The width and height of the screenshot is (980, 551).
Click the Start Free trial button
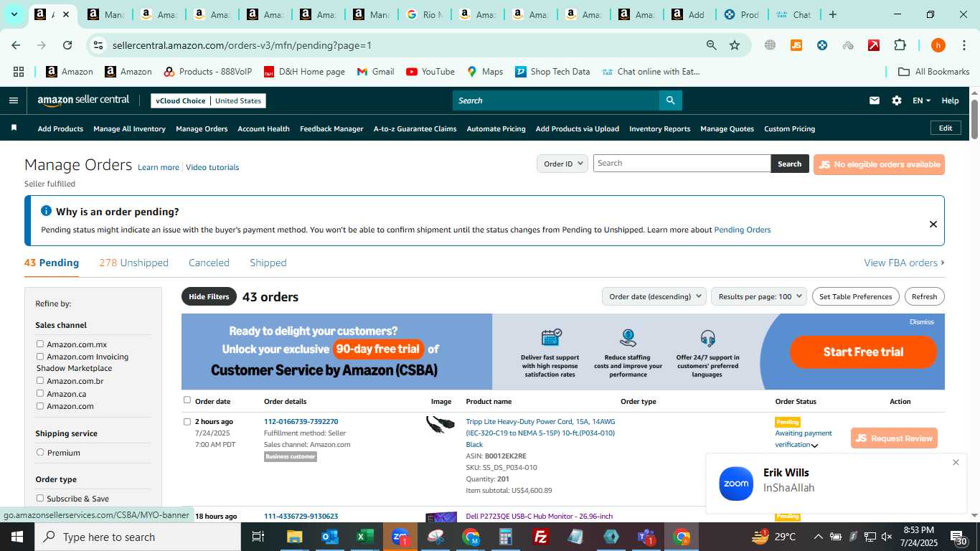863,352
